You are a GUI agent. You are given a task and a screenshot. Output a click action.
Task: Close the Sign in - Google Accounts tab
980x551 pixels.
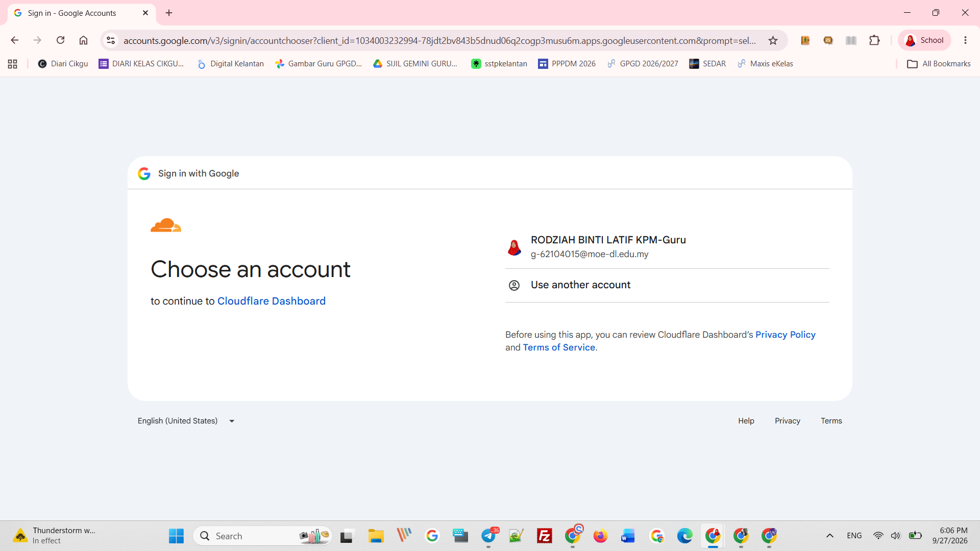tap(145, 13)
